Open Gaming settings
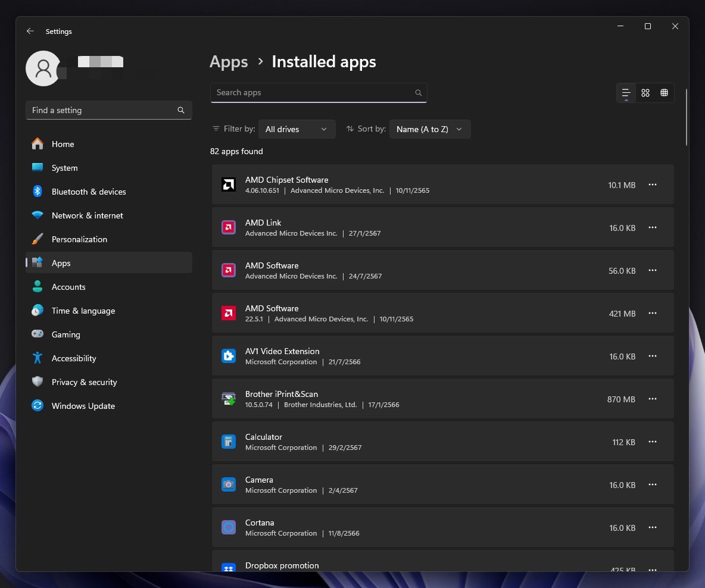This screenshot has width=705, height=588. tap(109, 334)
